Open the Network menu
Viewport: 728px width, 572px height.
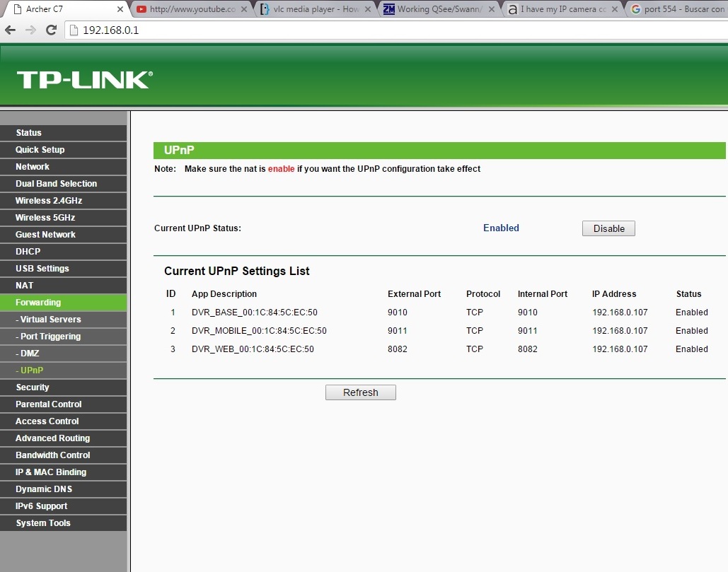(63, 167)
